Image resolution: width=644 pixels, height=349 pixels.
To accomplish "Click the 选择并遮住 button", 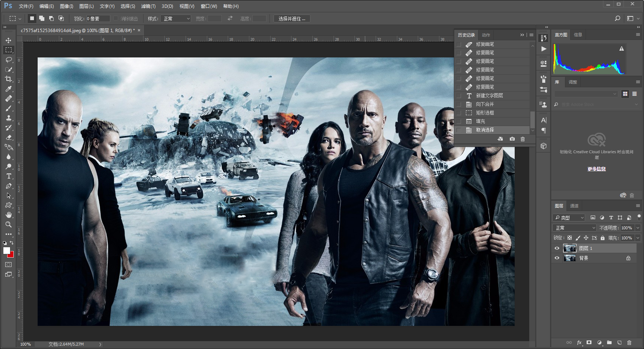I will [x=292, y=19].
